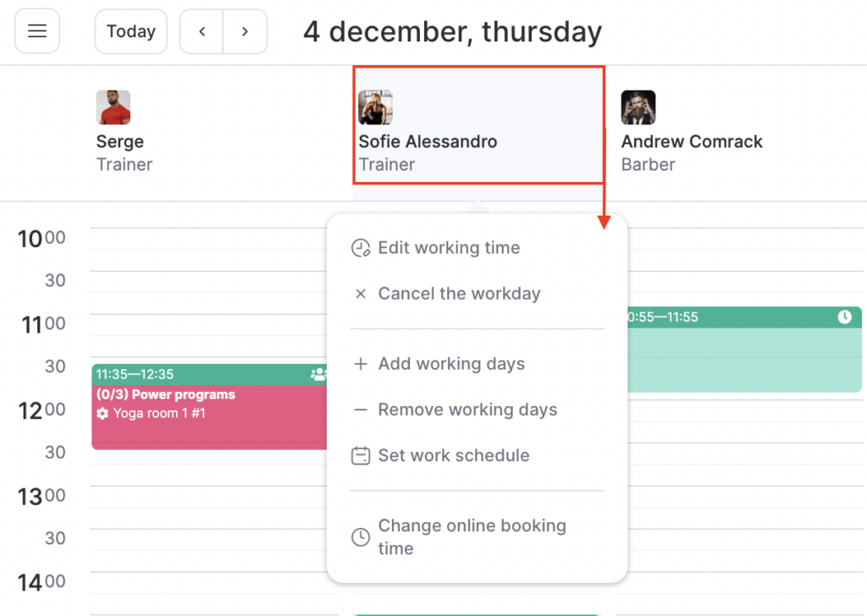This screenshot has height=616, width=867.
Task: Go to the previous day arrow
Action: (202, 31)
